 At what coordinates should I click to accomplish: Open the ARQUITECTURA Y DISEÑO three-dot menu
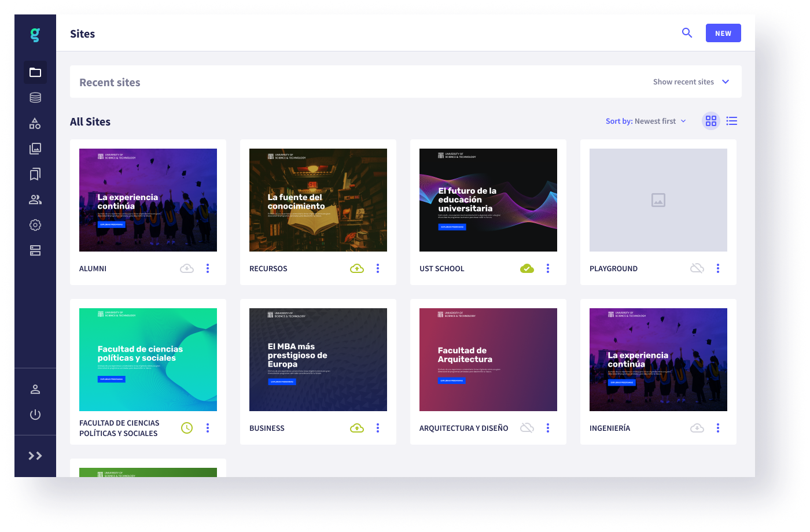point(548,428)
